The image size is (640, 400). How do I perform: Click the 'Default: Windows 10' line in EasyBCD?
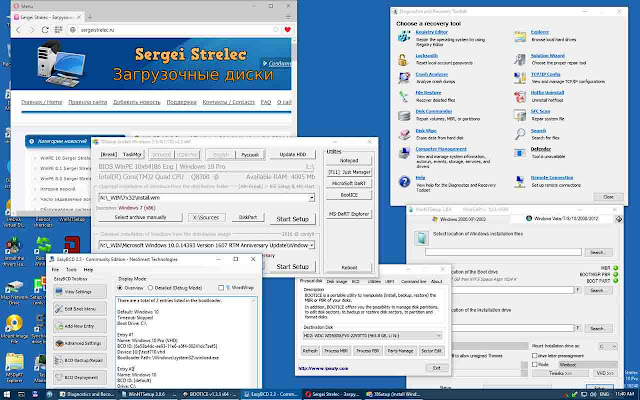(138, 312)
